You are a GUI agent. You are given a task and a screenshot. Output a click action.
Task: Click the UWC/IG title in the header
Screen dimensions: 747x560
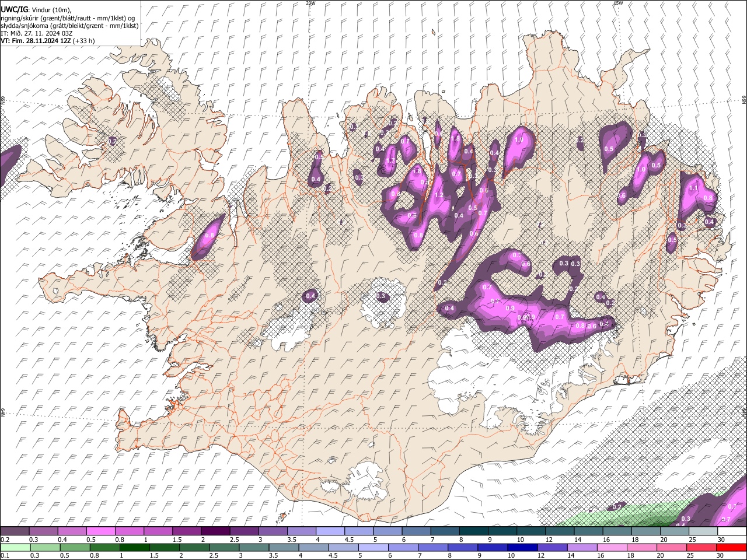(14, 9)
